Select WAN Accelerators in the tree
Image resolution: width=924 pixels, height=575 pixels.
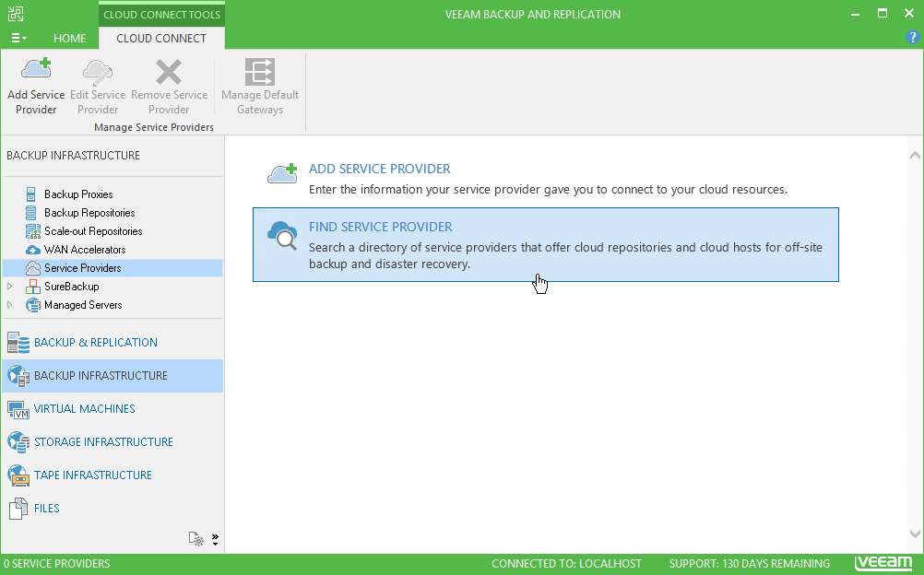[85, 249]
